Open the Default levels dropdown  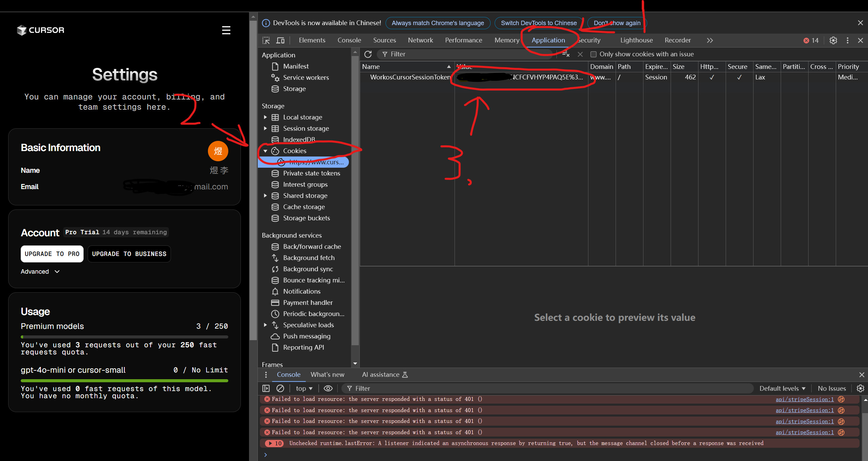pos(782,388)
